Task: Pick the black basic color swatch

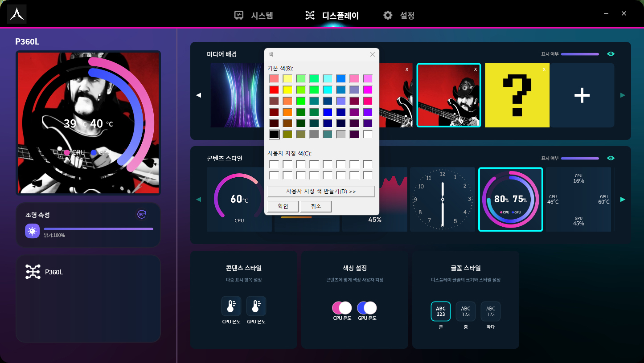Action: click(x=274, y=134)
